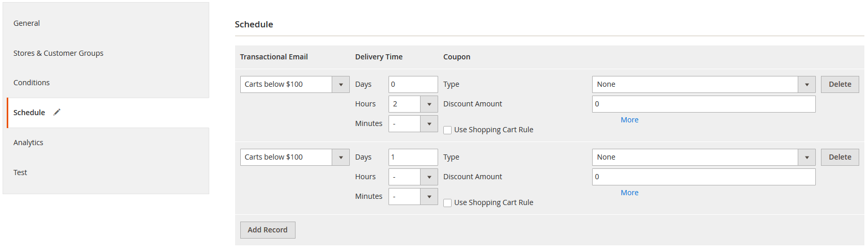Open second record's coupon Type dropdown
868x251 pixels.
coord(807,158)
